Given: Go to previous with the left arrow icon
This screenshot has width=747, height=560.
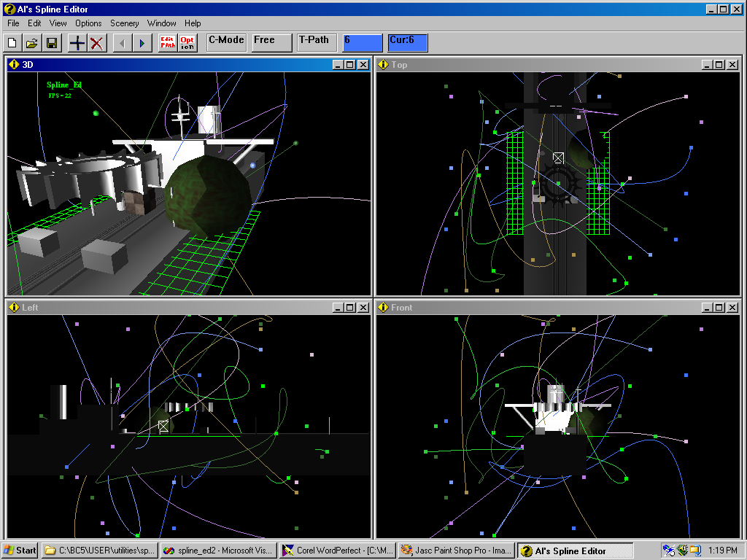Looking at the screenshot, I should pos(122,43).
